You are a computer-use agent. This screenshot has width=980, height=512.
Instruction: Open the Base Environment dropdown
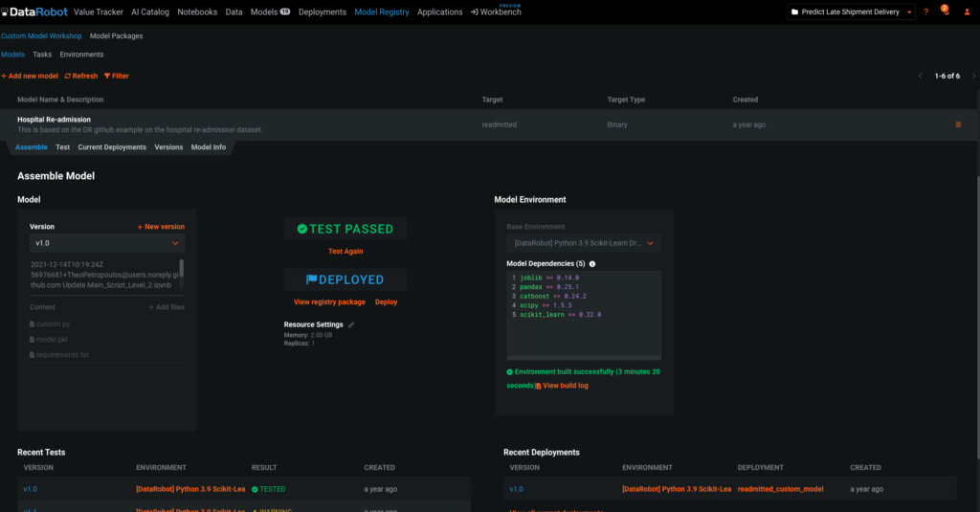(584, 243)
